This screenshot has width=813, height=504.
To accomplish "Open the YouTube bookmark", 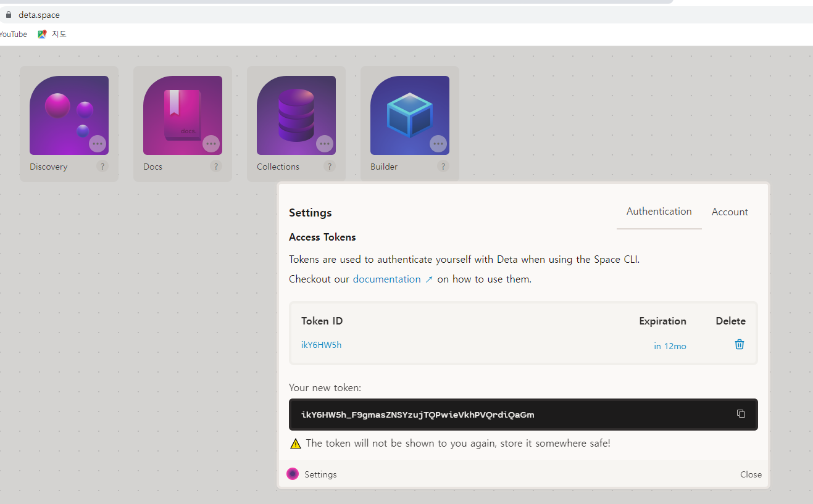I will pos(13,34).
